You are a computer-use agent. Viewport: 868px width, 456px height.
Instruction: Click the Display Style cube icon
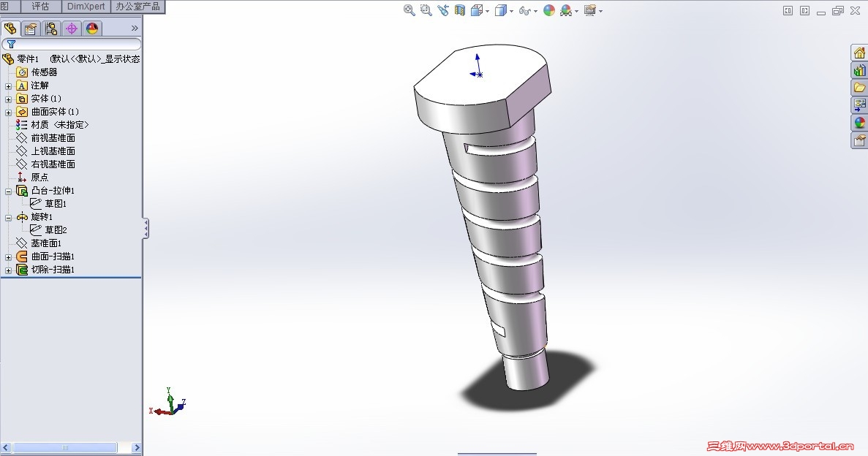coord(500,10)
